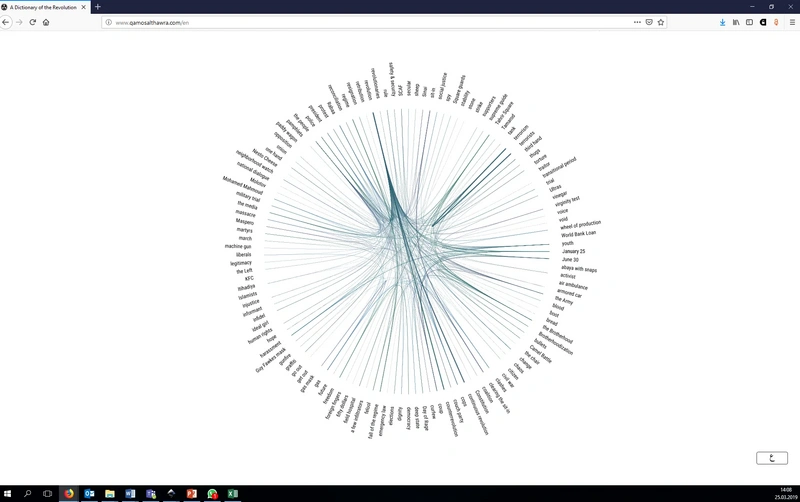Open page actions three-dot menu

tap(637, 22)
